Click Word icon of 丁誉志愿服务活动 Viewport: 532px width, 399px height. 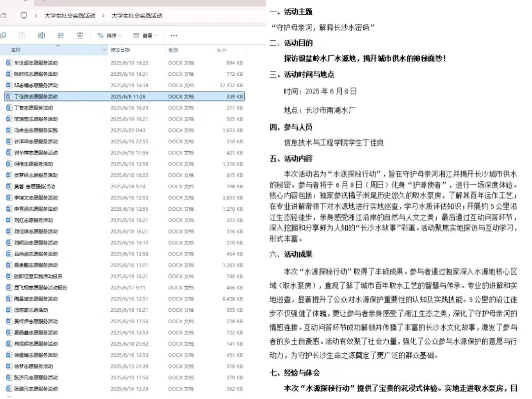tap(9, 107)
